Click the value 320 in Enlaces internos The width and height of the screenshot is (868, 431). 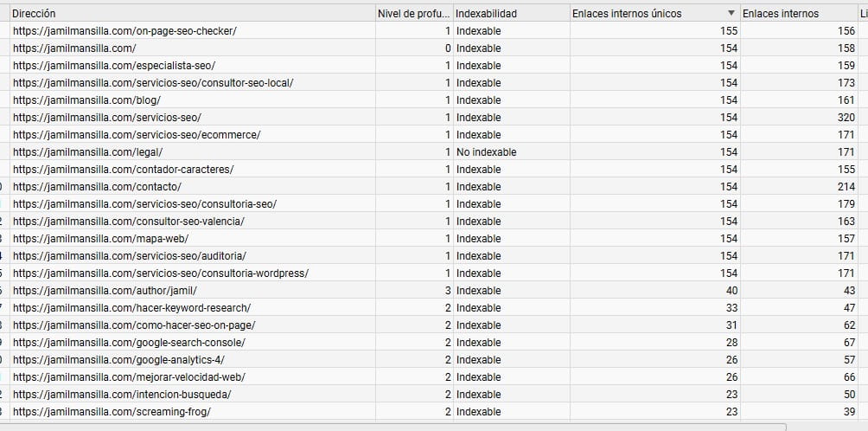pos(846,118)
